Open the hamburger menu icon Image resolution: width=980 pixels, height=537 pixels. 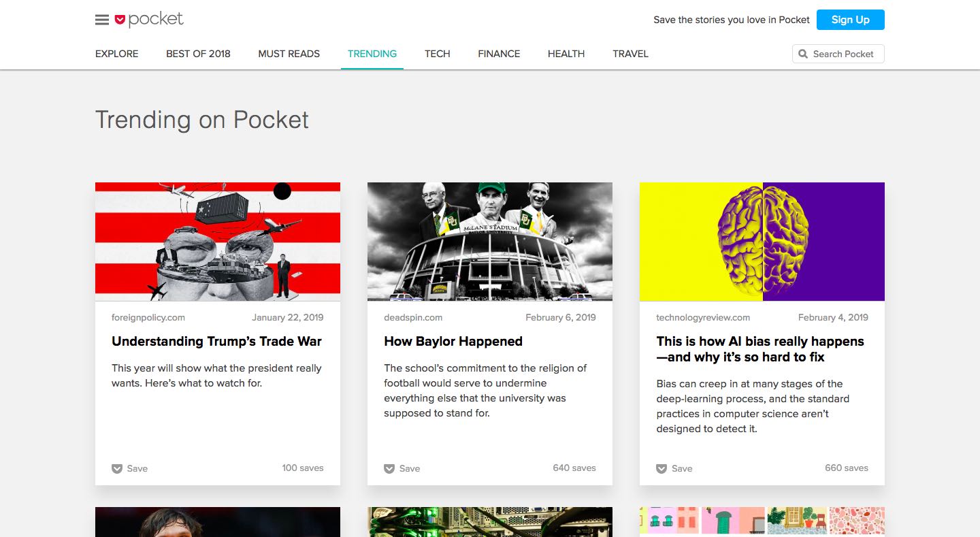point(102,20)
